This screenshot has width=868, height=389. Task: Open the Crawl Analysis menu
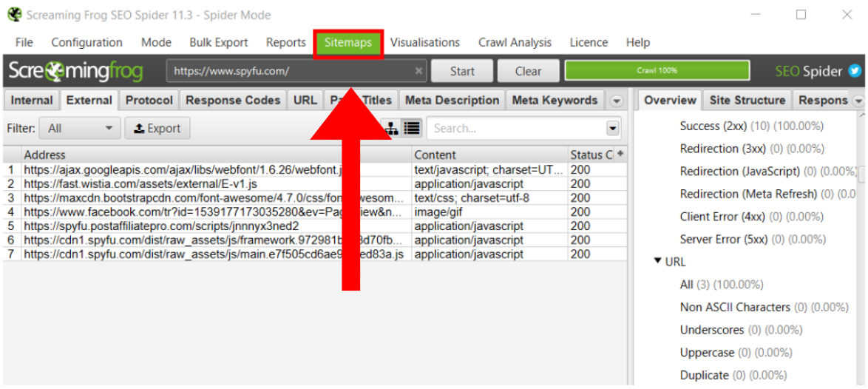tap(515, 43)
